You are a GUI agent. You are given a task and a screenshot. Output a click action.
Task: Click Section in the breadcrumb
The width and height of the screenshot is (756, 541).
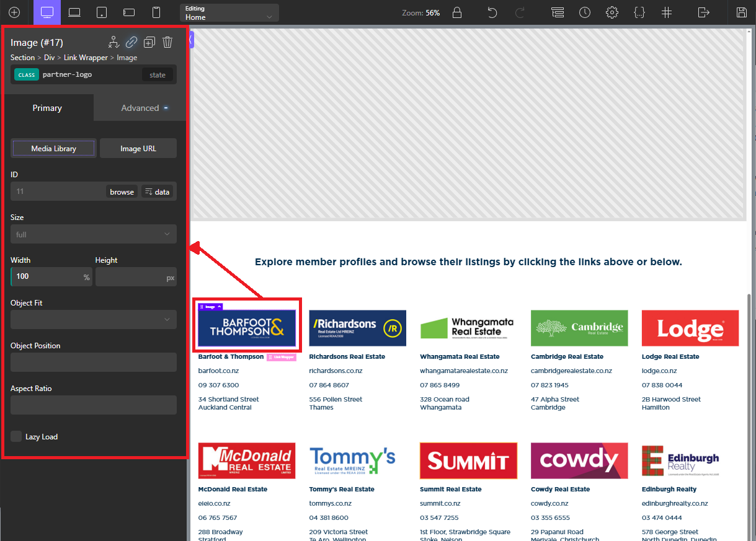(x=23, y=58)
